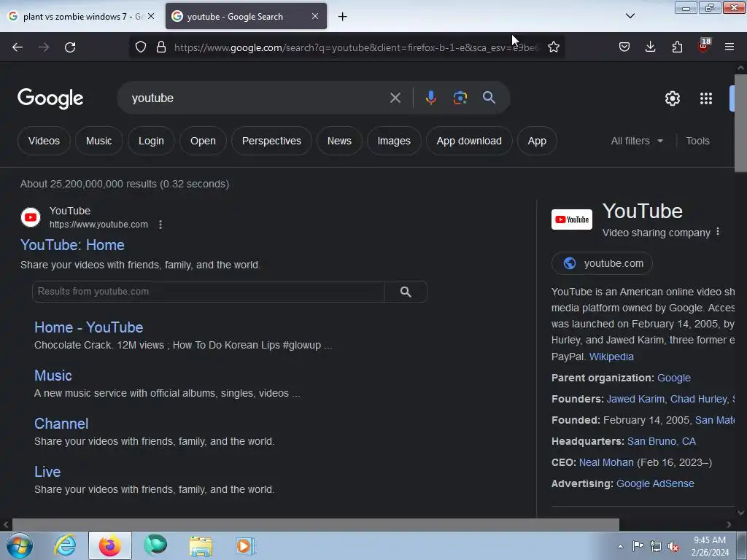Viewport: 747px width, 560px height.
Task: Open a new browser tab
Action: [x=343, y=17]
